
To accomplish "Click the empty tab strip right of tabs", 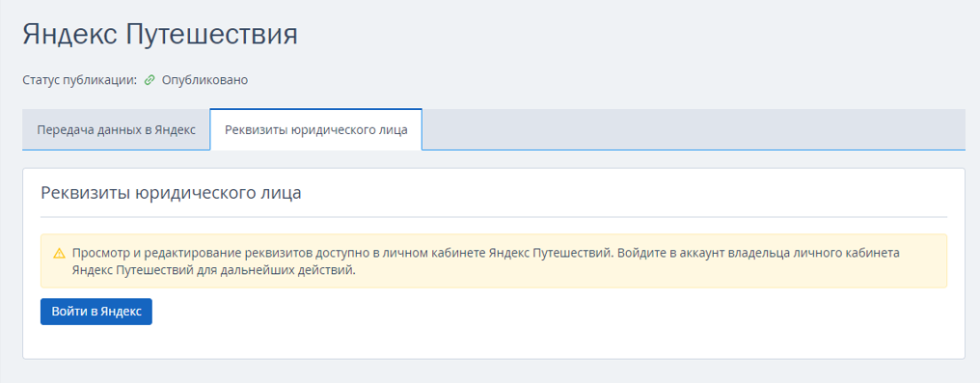I will pos(694,129).
